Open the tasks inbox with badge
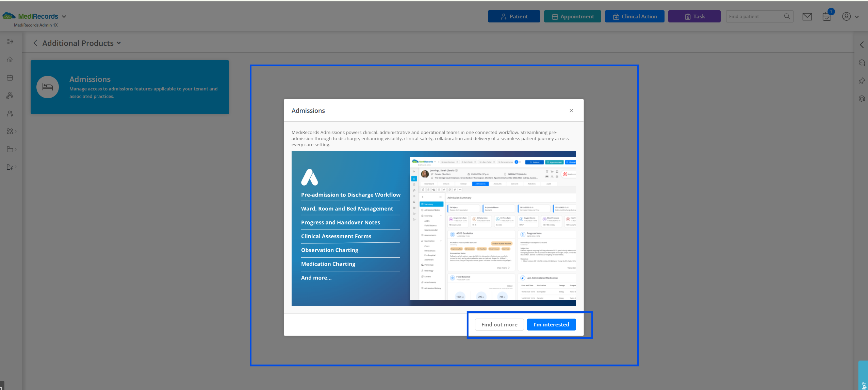This screenshot has height=390, width=868. point(827,17)
